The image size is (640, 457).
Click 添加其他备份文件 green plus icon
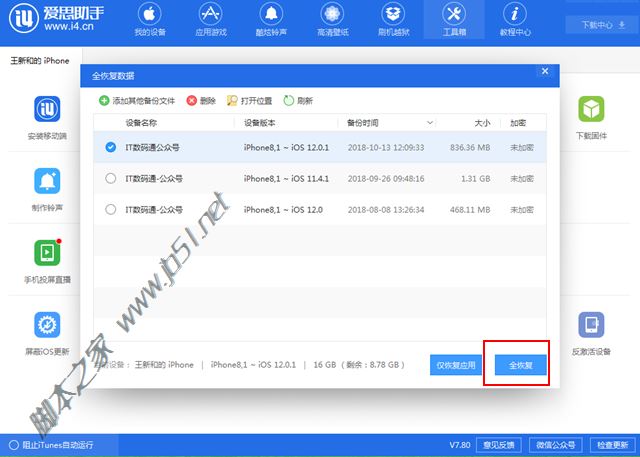[104, 100]
